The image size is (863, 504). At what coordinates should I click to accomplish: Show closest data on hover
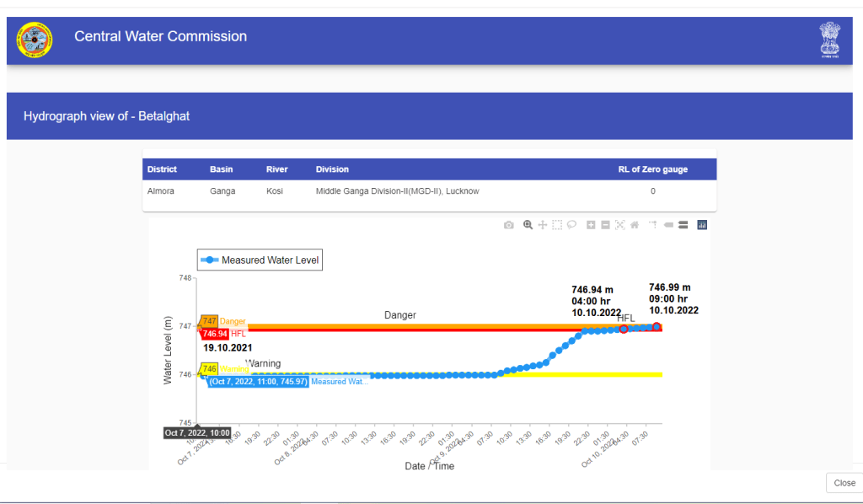coord(668,225)
